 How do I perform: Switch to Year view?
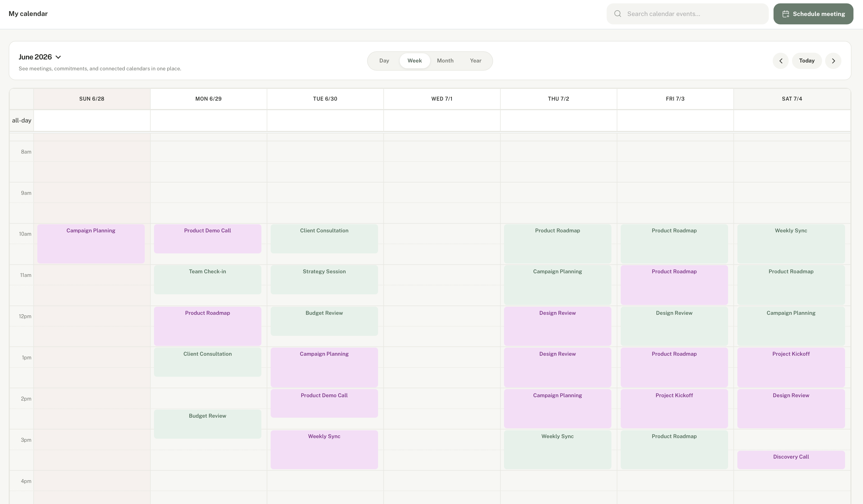(x=475, y=61)
